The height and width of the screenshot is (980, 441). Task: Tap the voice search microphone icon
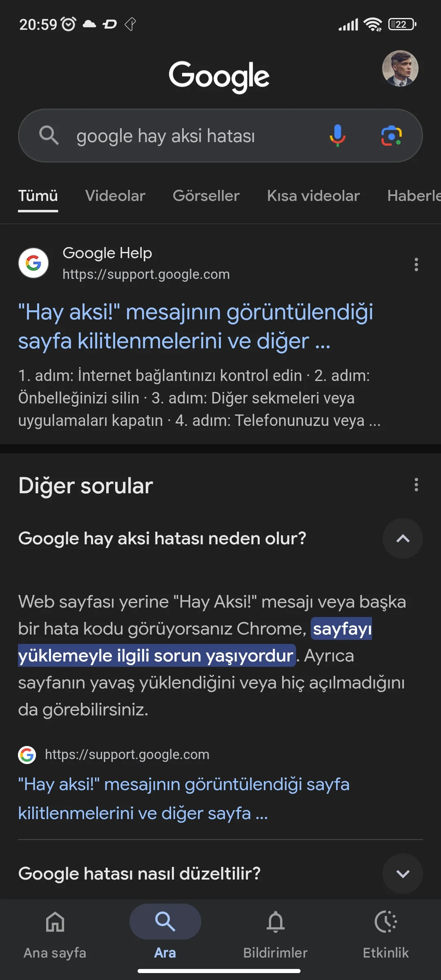(x=337, y=136)
